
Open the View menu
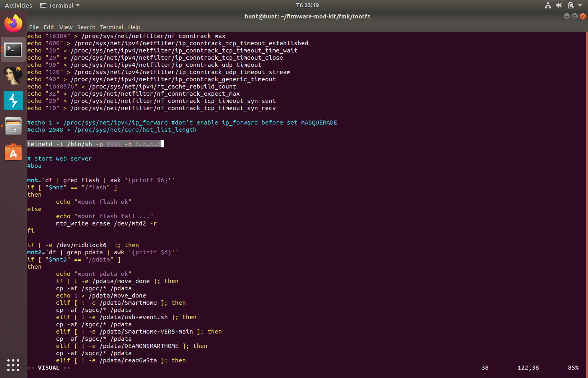(x=66, y=27)
